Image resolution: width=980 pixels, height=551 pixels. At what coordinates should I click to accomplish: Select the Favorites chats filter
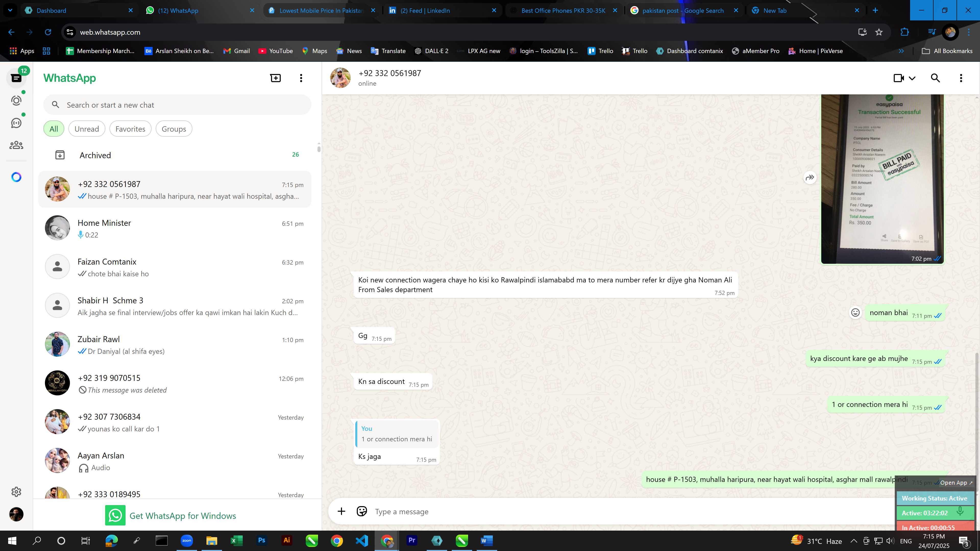click(x=130, y=129)
